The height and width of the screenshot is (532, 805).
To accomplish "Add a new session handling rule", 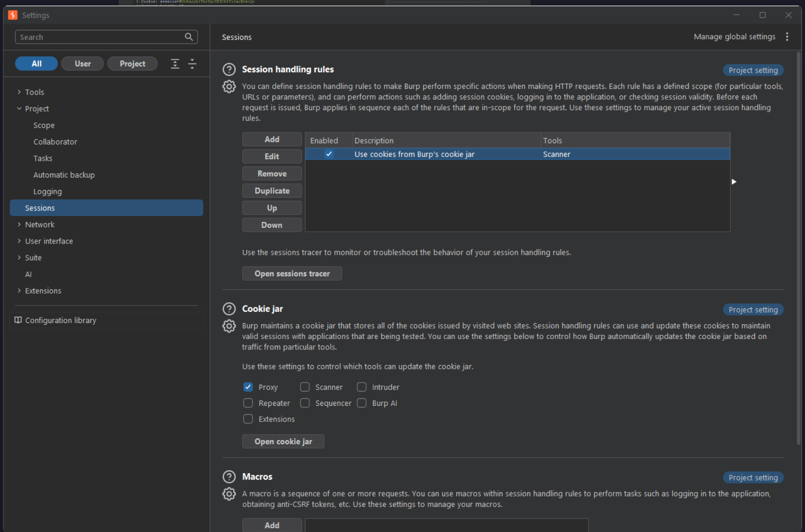I will click(x=272, y=140).
